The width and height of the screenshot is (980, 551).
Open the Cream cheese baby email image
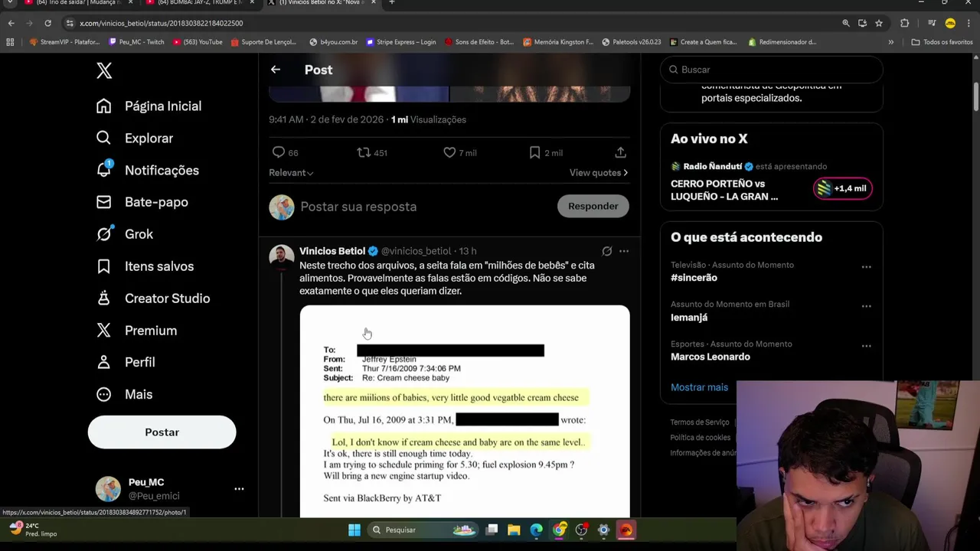(x=465, y=412)
